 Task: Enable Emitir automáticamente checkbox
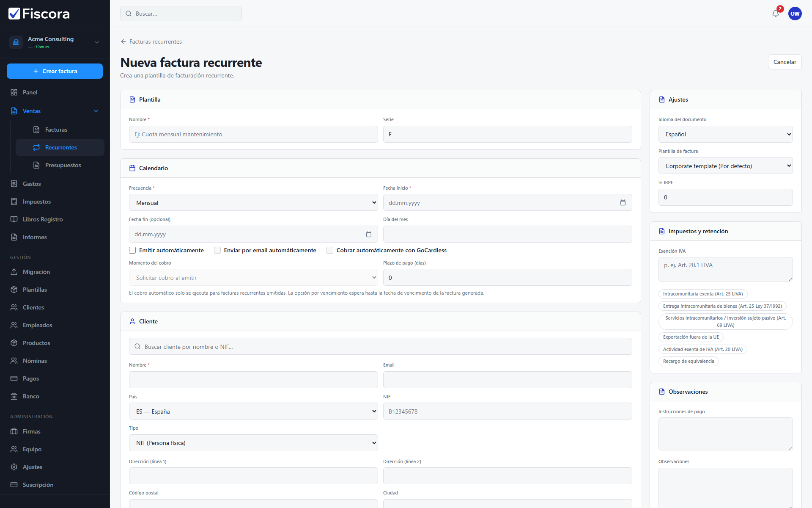pyautogui.click(x=132, y=250)
